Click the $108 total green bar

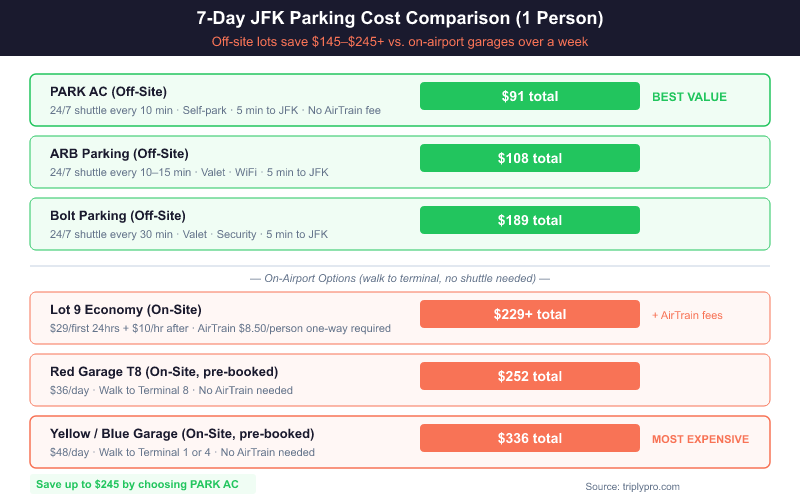coord(529,158)
